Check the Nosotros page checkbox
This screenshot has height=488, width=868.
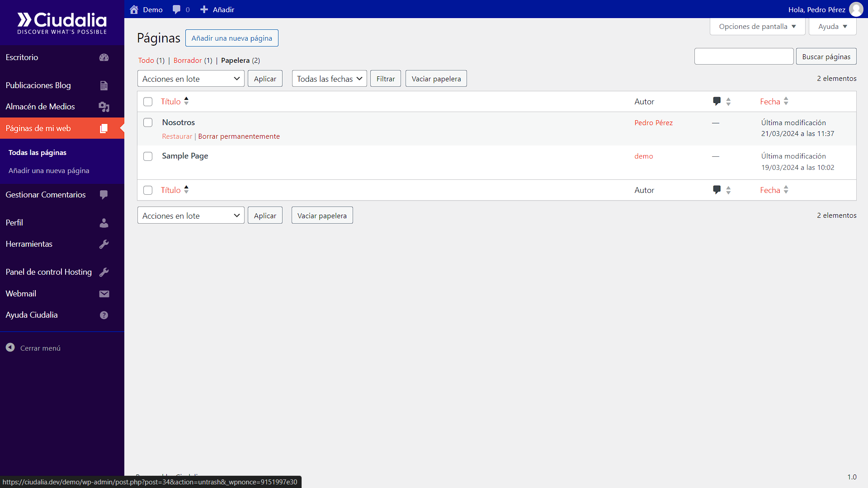click(148, 122)
